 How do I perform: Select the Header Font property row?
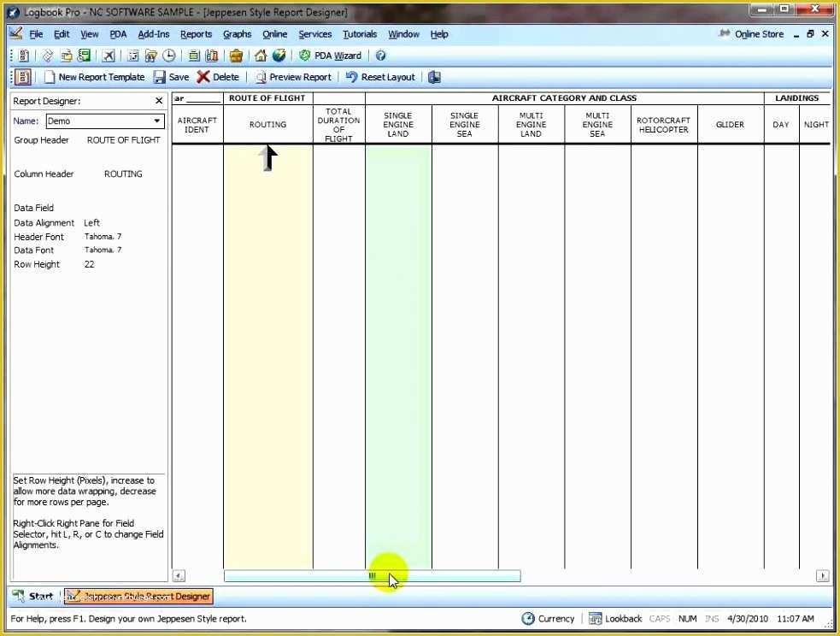(x=87, y=236)
